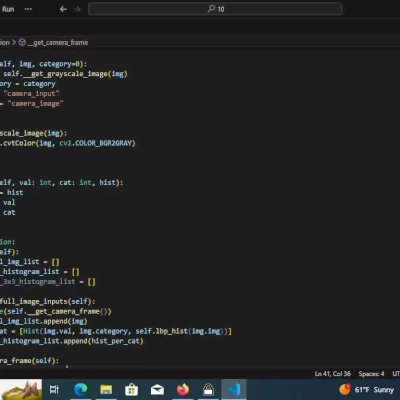400x400 pixels.
Task: Expand the breadcrumb chevron before _get_camera_frame
Action: 14,42
